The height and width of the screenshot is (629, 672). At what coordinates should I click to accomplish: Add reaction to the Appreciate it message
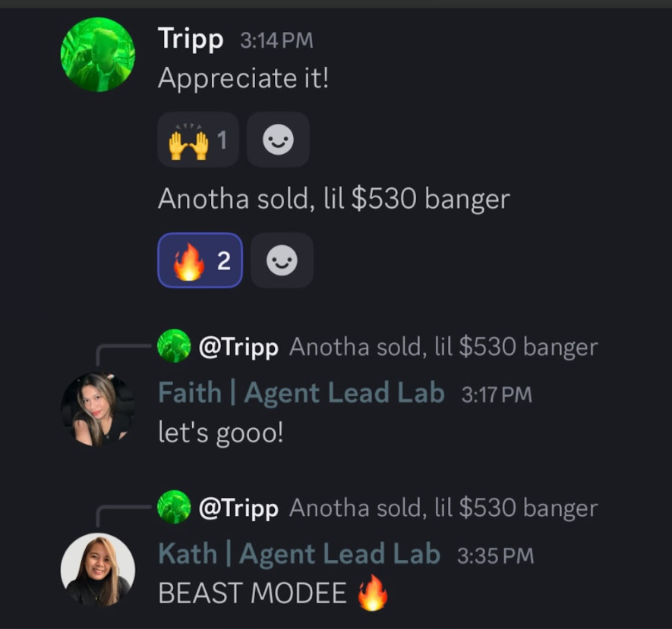[x=278, y=140]
